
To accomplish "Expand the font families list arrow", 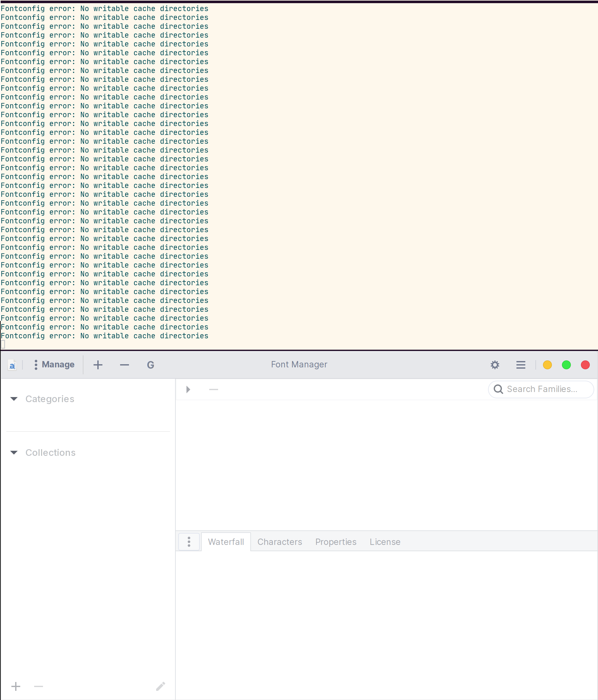I will [188, 389].
